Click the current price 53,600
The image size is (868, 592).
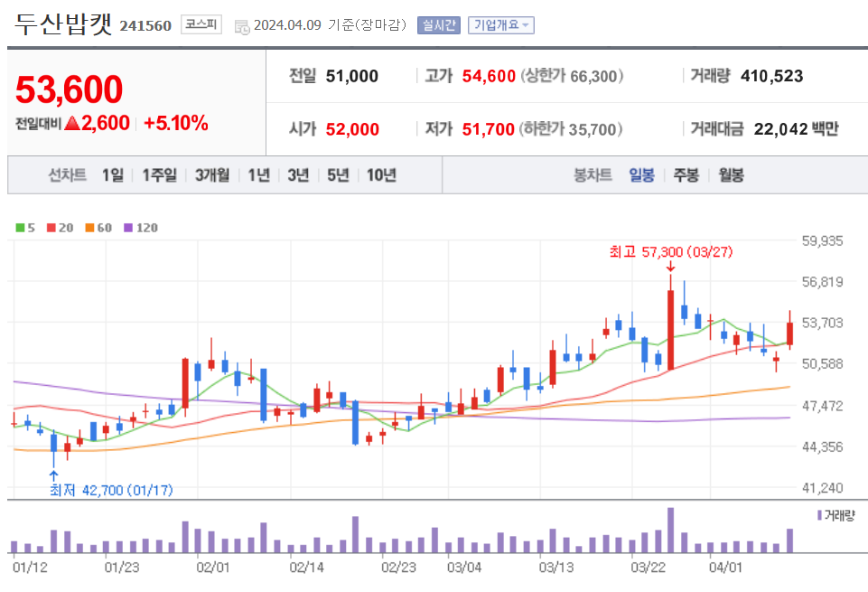click(70, 89)
